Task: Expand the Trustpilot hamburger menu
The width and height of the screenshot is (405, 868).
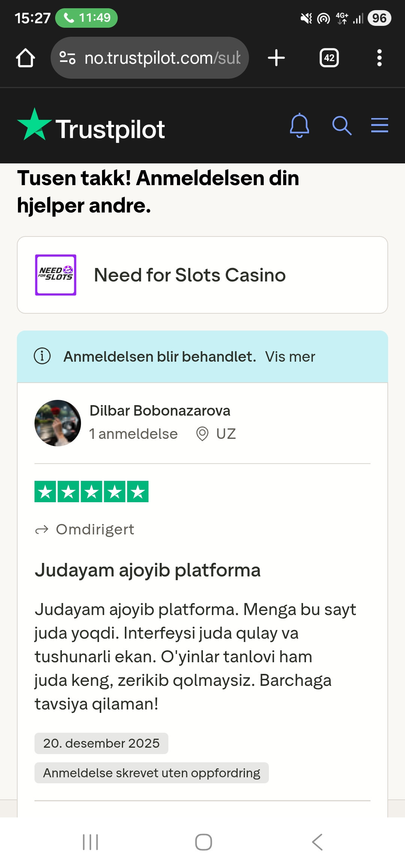Action: pyautogui.click(x=379, y=125)
